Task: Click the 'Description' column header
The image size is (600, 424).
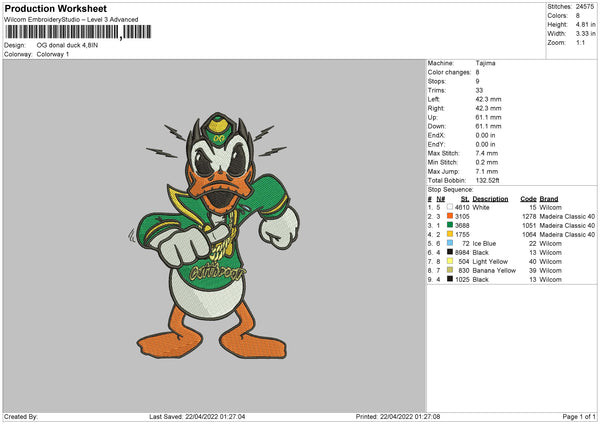Action: (490, 199)
